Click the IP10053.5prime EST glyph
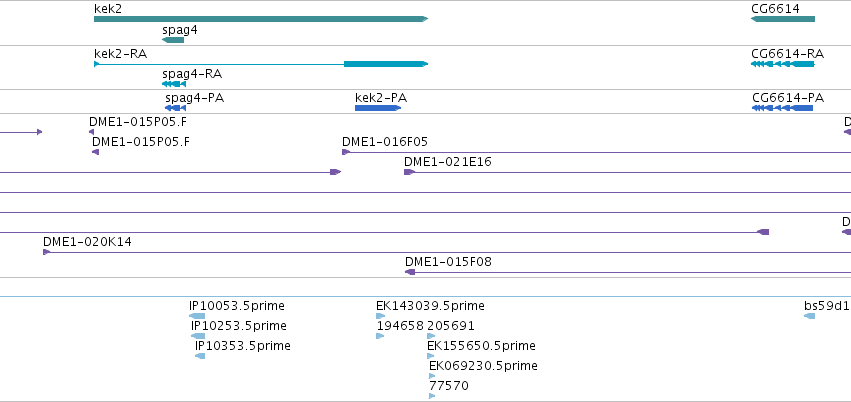This screenshot has height=402, width=851. (x=197, y=316)
